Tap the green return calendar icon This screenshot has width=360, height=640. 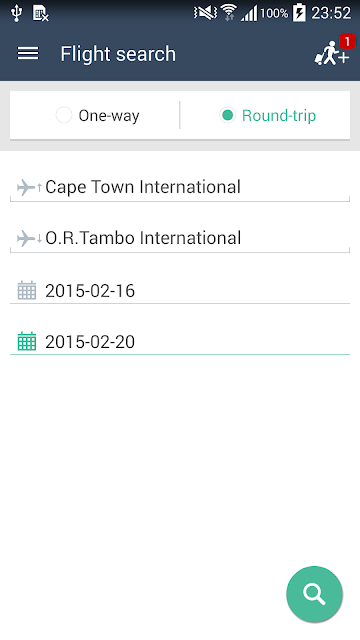pos(27,341)
